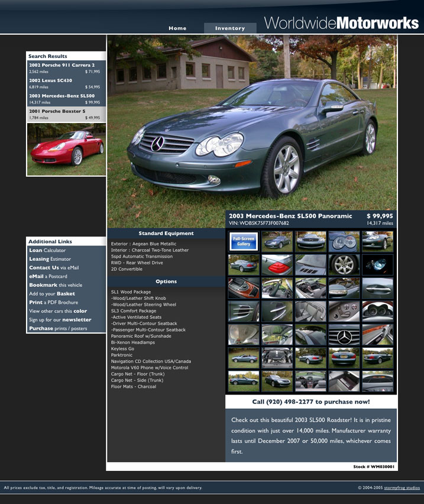Screen dimensions: 424x504
Task: Click eMail a Postcard link
Action: (48, 276)
